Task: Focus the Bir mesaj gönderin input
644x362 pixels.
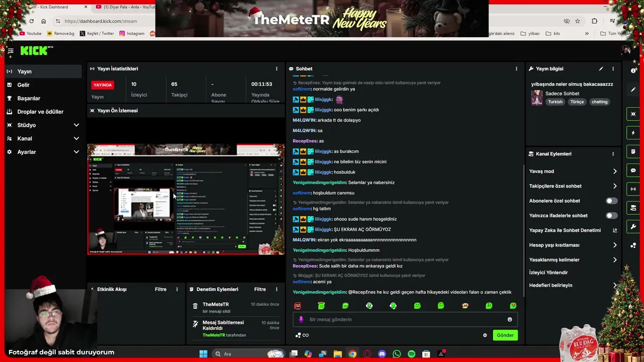Action: [405, 319]
